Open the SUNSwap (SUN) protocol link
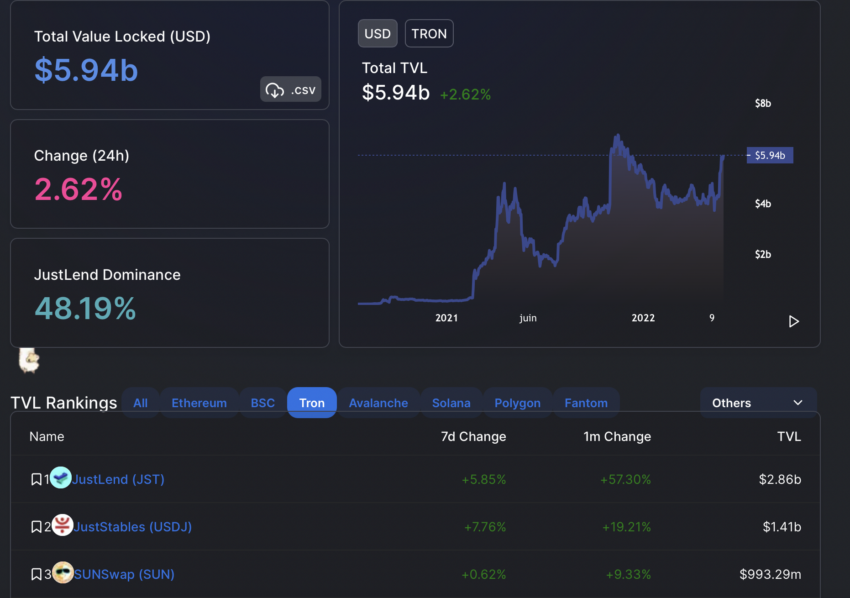This screenshot has height=598, width=850. coord(124,574)
